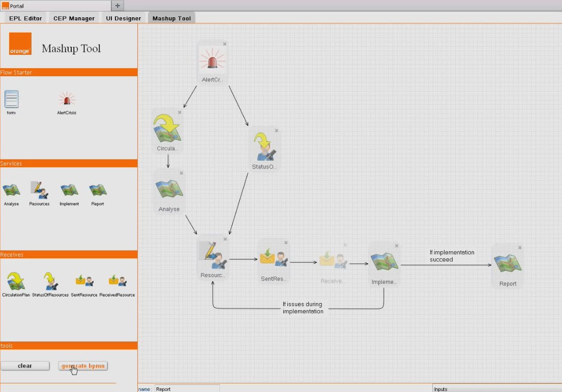Viewport: 562px width, 392px height.
Task: Open a new browser tab with plus
Action: pos(117,6)
